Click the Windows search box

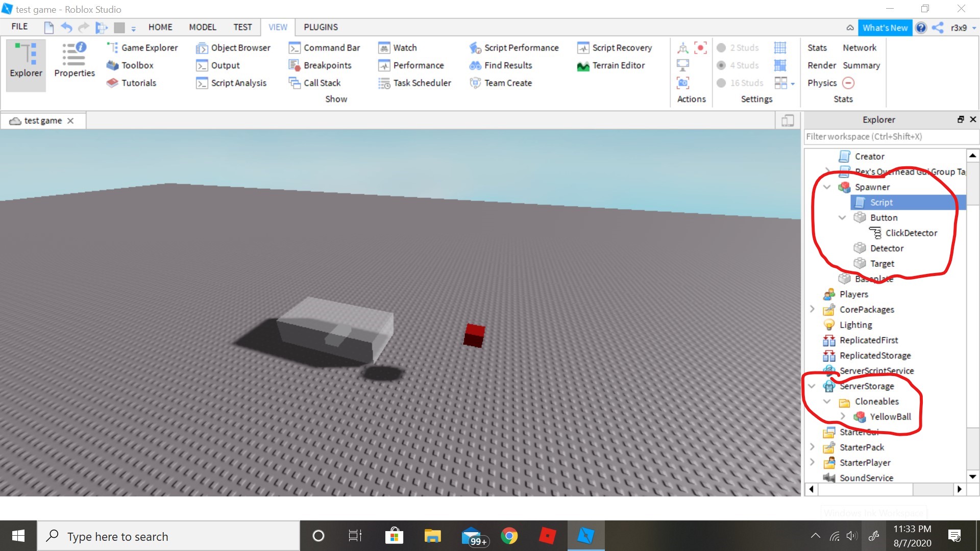168,536
